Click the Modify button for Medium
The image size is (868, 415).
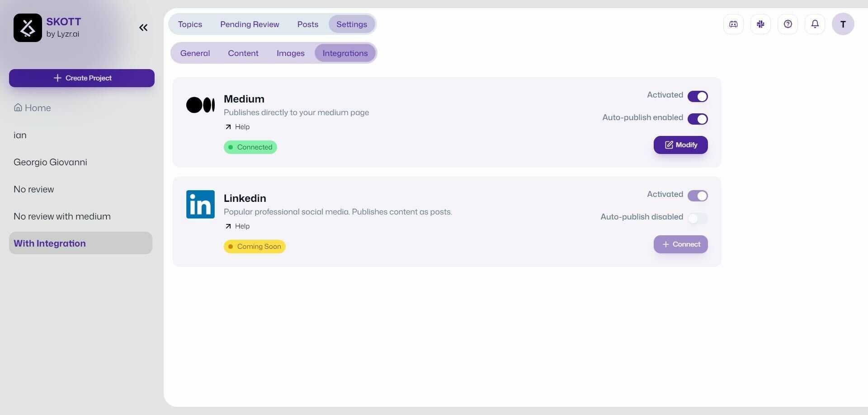click(680, 145)
